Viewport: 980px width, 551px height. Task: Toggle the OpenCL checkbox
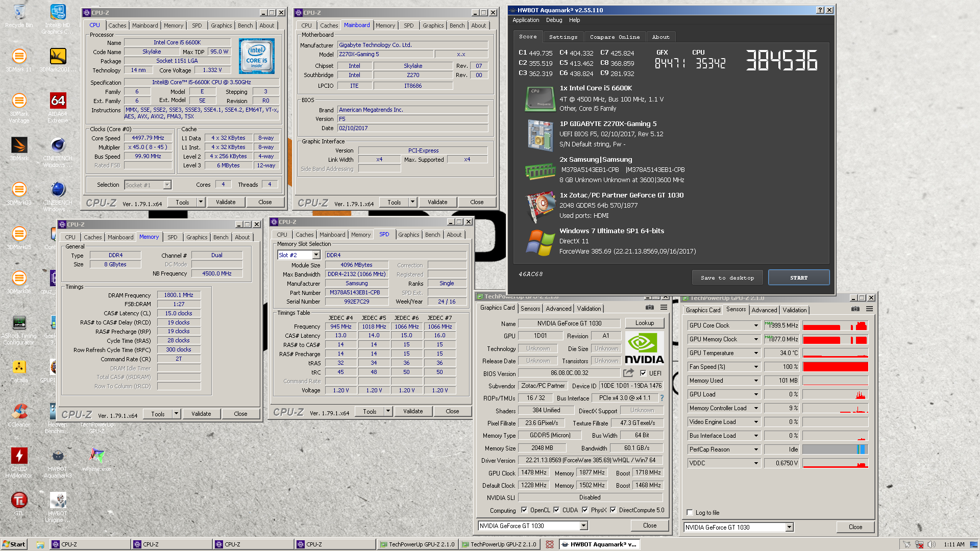[524, 510]
